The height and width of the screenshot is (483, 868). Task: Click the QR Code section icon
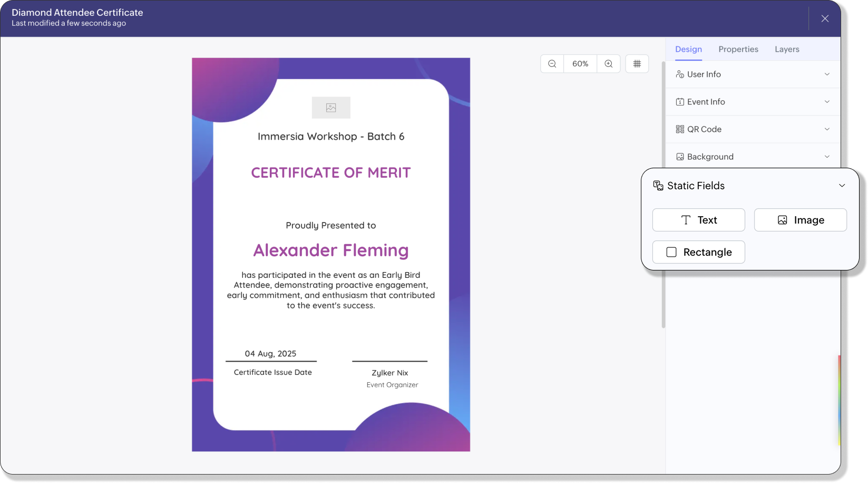[680, 129]
